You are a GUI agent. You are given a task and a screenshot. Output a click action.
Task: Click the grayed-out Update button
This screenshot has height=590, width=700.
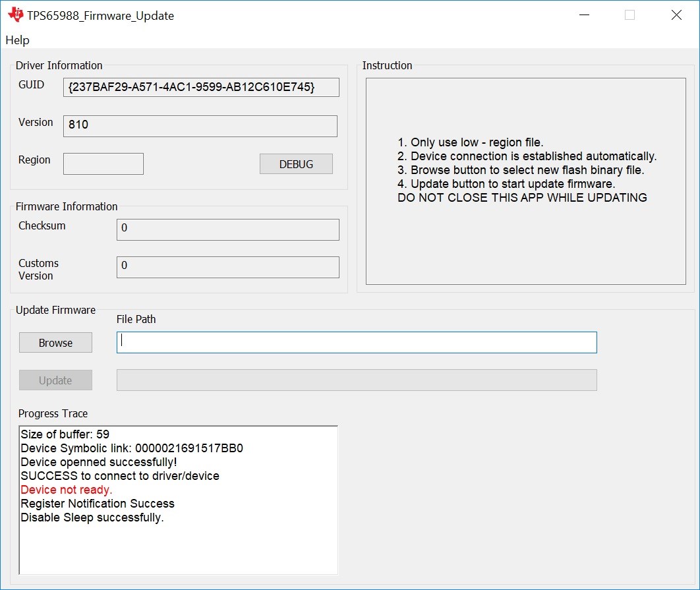(55, 380)
